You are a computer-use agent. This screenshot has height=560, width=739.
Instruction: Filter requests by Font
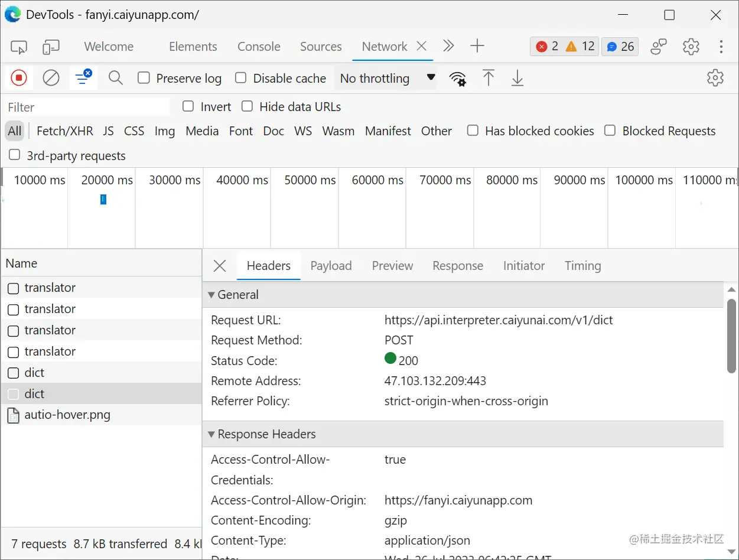[x=241, y=131]
